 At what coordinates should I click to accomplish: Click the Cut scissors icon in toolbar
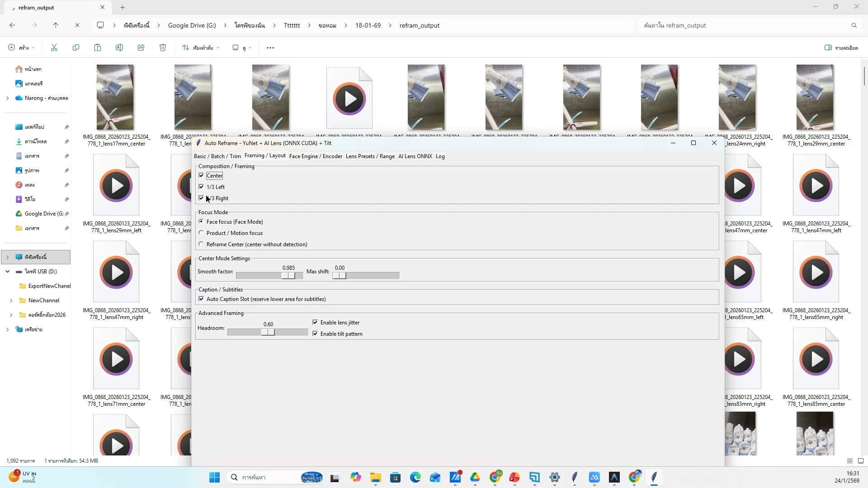[x=54, y=47]
